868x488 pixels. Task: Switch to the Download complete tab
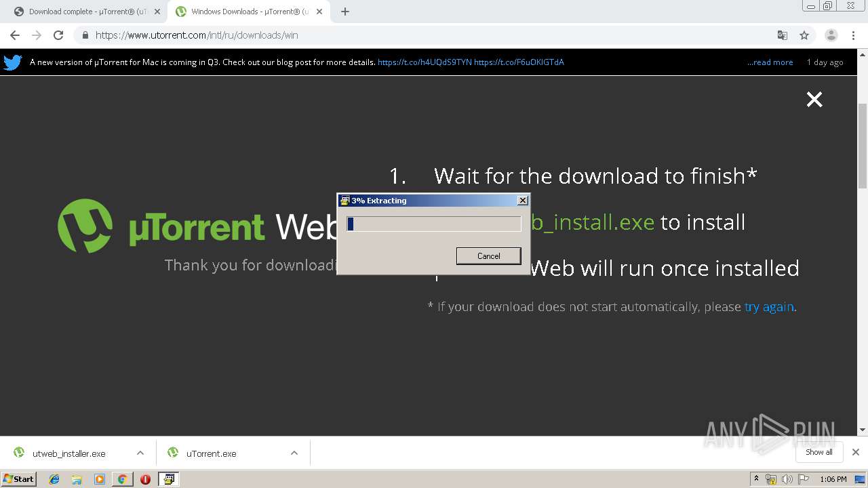(x=87, y=12)
